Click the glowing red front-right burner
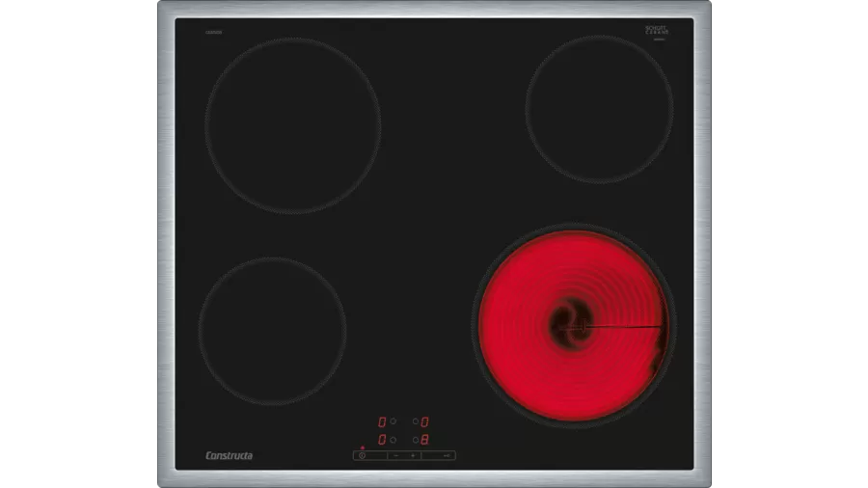This screenshot has height=488, width=868. [x=573, y=327]
